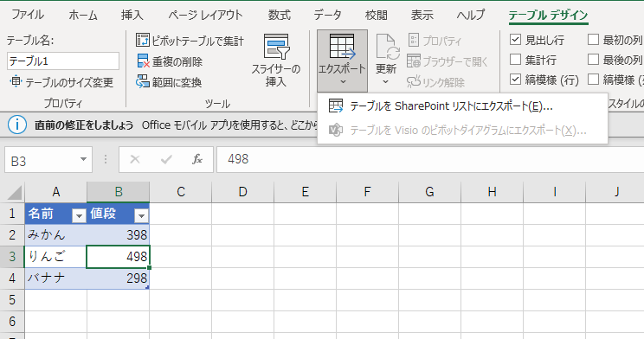Switch to the 表示 tab
The image size is (644, 339).
pos(422,15)
